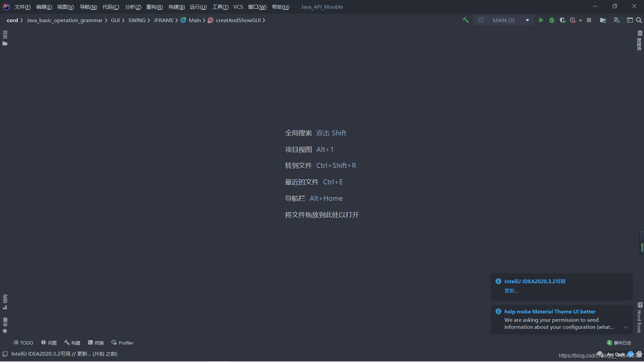The image size is (644, 362).
Task: Click the IntelliJ IDEA2020.3.2可用 notification title
Action: [x=535, y=281]
